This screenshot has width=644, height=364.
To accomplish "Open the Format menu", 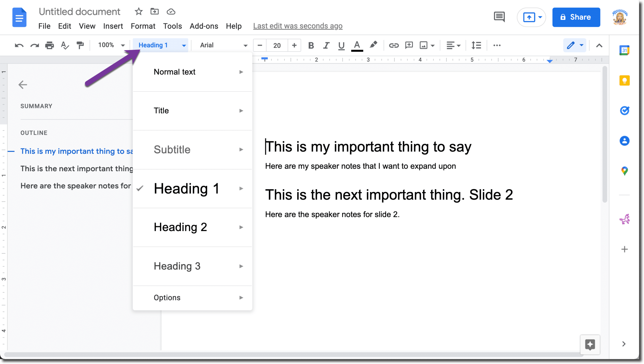I will (143, 26).
